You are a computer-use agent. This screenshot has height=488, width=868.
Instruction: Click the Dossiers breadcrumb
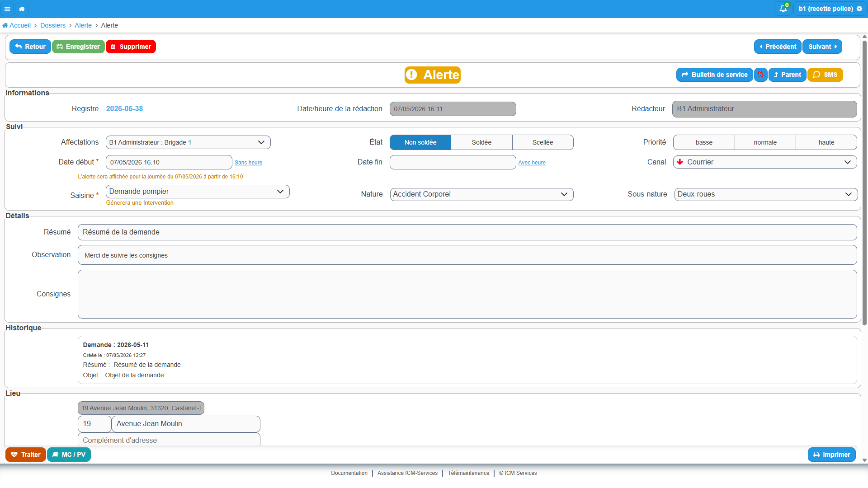tap(53, 25)
